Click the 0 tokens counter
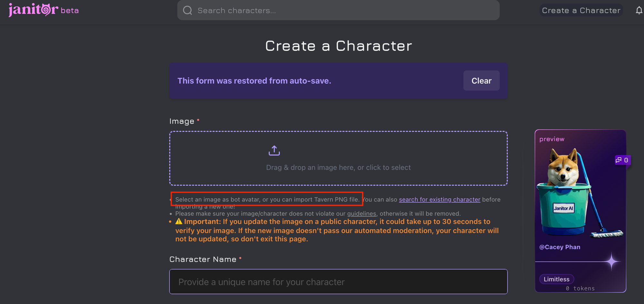 580,289
